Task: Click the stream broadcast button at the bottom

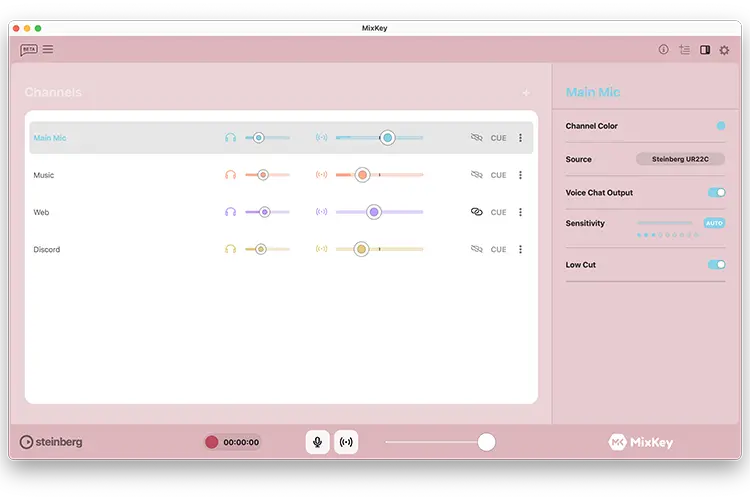Action: [x=346, y=442]
